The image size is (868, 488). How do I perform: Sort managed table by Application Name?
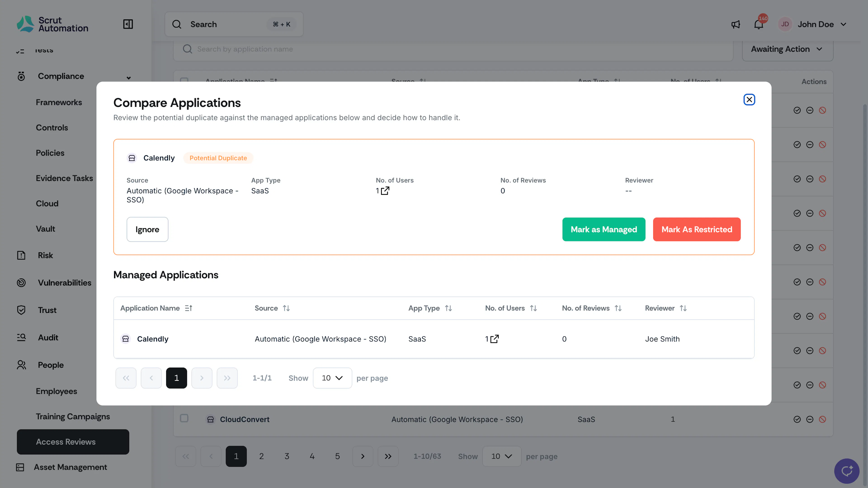tap(188, 308)
